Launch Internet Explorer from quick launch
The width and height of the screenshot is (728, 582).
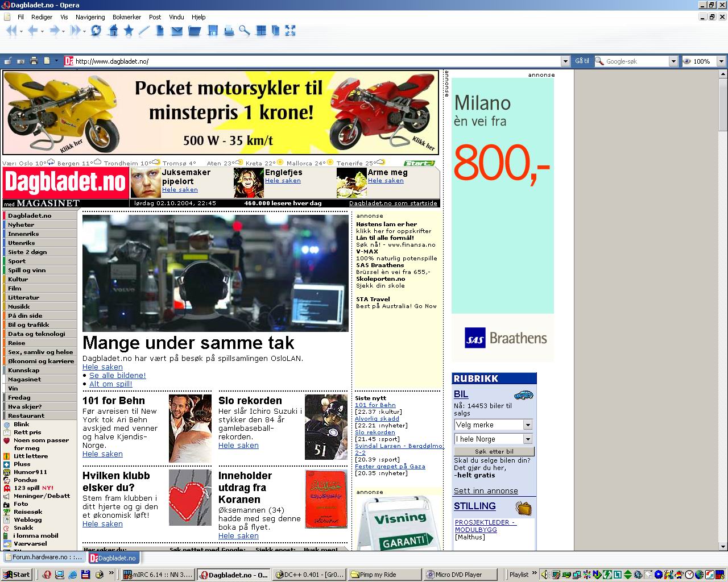tap(73, 575)
